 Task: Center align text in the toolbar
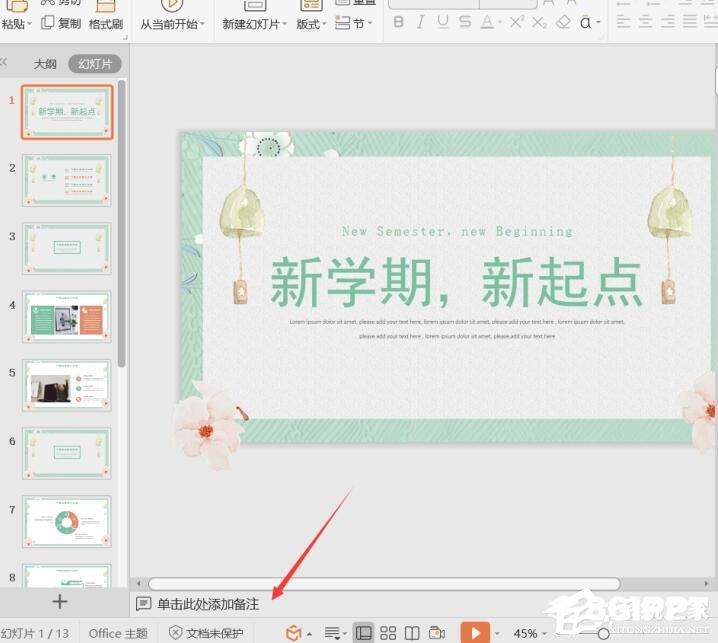pyautogui.click(x=645, y=22)
